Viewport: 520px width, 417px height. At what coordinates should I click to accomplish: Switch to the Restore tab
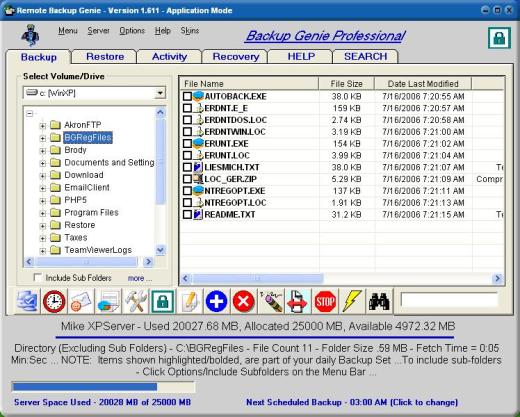coord(105,56)
